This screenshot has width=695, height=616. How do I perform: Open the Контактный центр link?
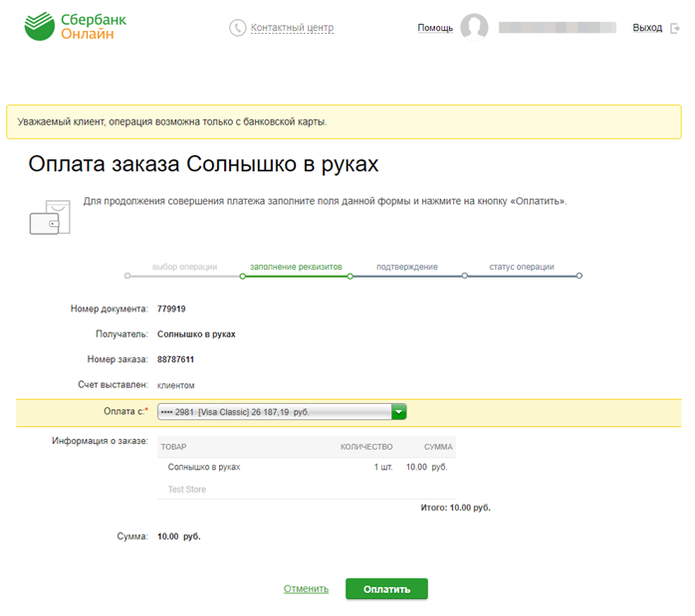tap(292, 28)
